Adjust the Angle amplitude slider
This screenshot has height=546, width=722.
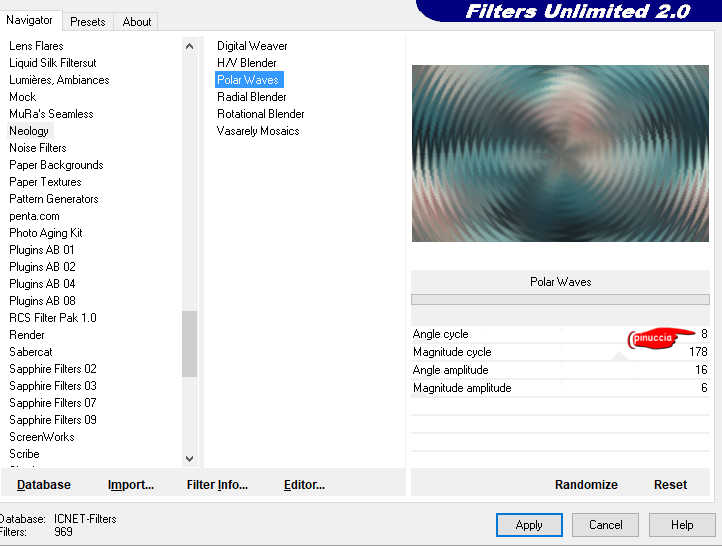click(x=560, y=370)
